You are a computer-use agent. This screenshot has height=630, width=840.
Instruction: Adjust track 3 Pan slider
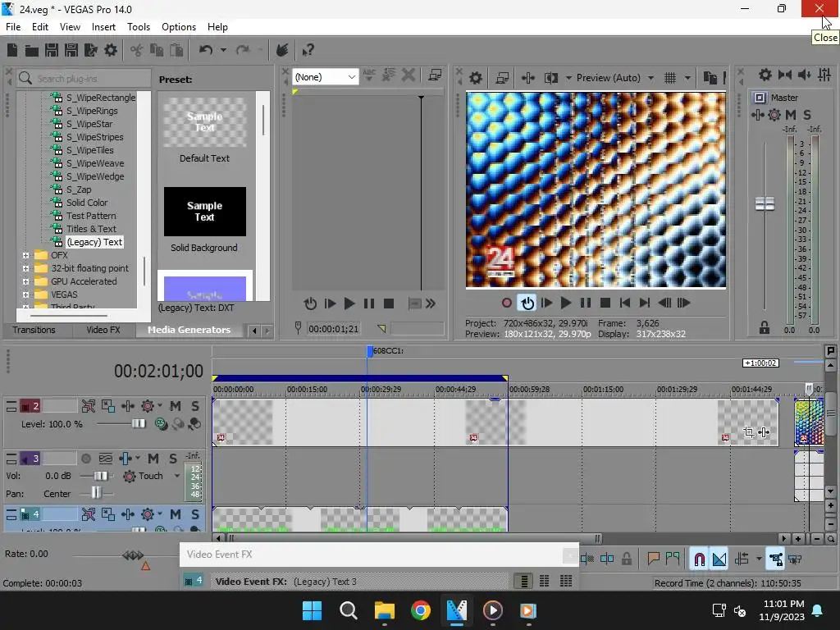point(96,493)
